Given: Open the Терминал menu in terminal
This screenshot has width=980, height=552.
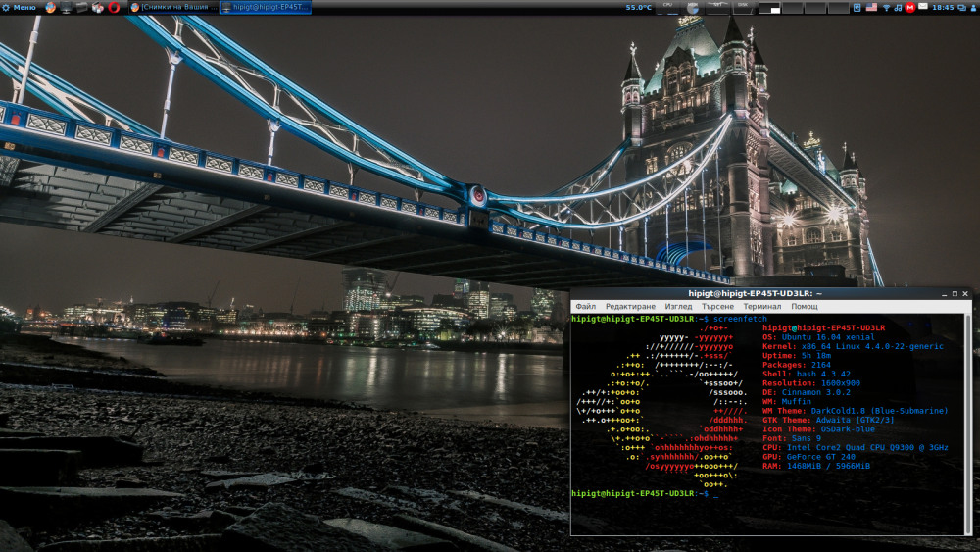Looking at the screenshot, I should (761, 306).
